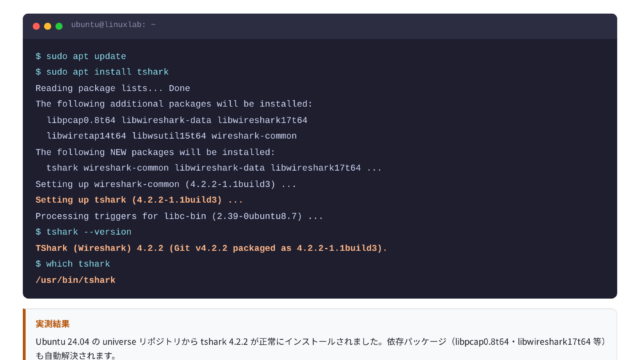This screenshot has width=640, height=360.
Task: Click the 'sudo apt update' command line
Action: [81, 56]
